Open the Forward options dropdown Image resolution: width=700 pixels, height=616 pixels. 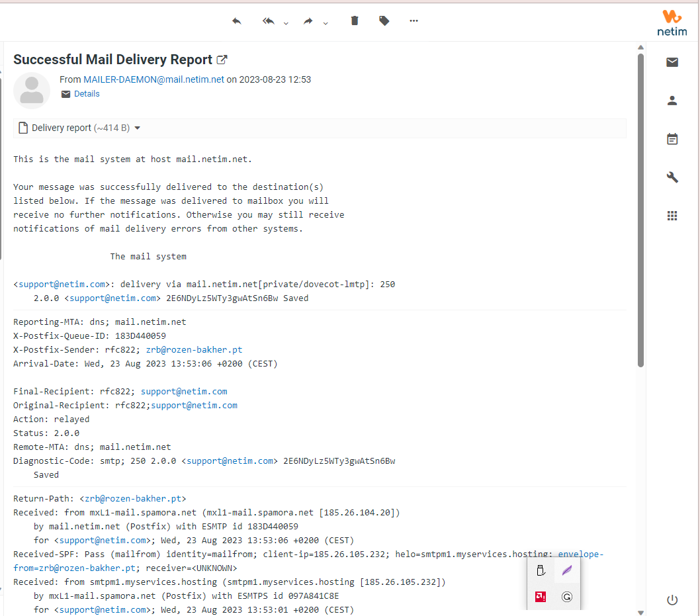tap(326, 23)
